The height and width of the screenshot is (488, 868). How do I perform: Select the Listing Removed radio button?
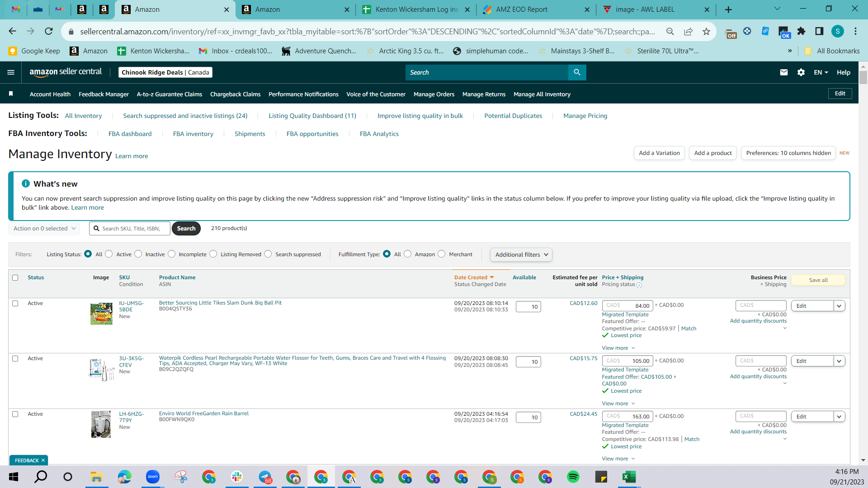(x=213, y=254)
